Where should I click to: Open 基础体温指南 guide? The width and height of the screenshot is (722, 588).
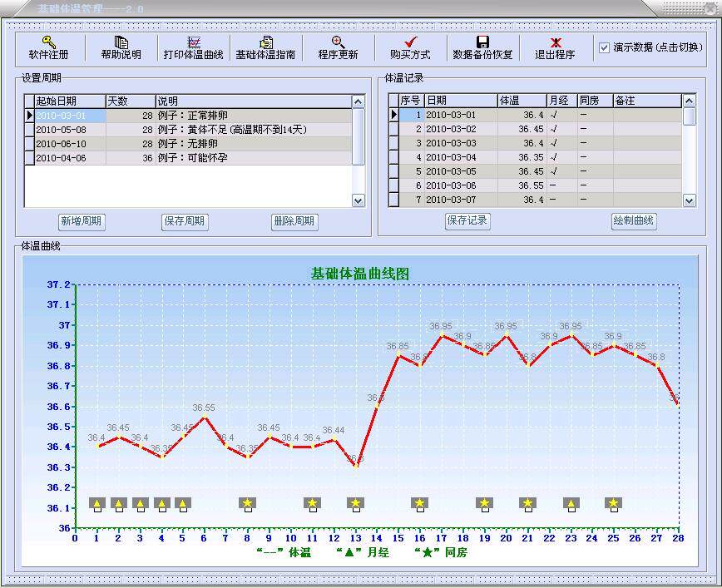tap(265, 42)
